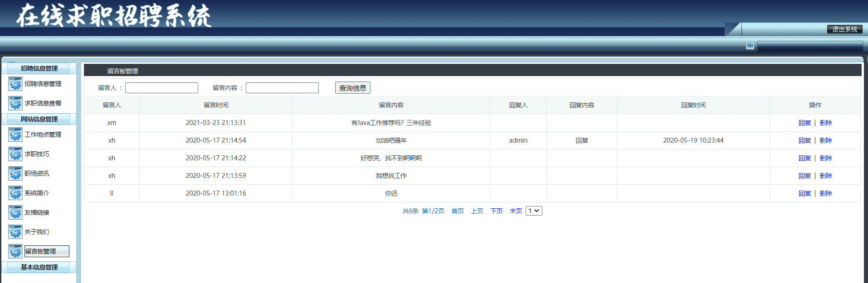
Task: Collapse the 网站信息管理 section header
Action: click(x=39, y=119)
